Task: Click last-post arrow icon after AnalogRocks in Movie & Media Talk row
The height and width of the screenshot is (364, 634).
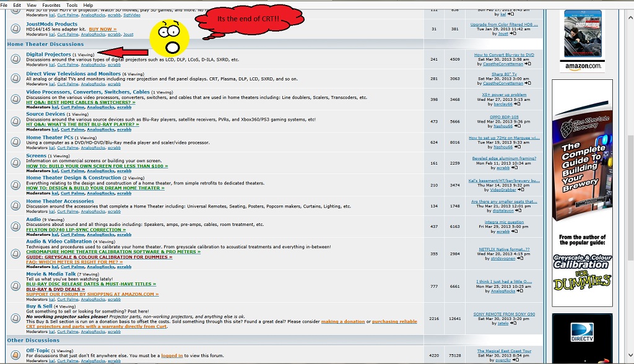Action: (520, 291)
